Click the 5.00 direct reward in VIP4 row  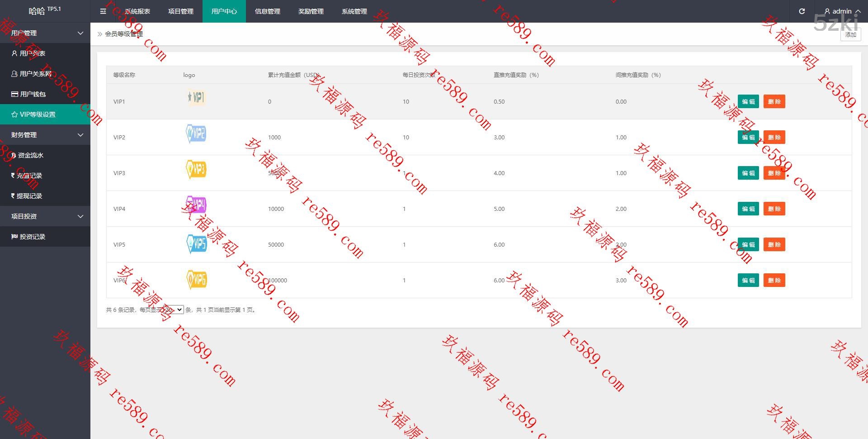(499, 209)
